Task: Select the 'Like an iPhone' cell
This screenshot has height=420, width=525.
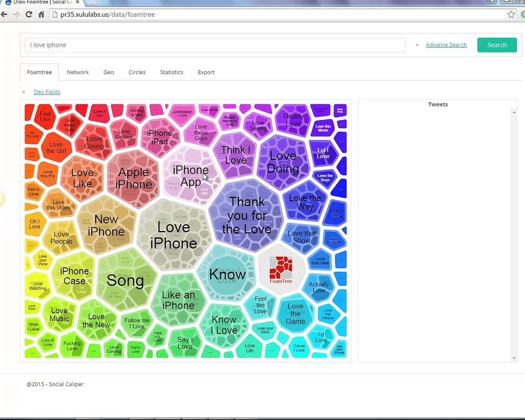Action: click(x=178, y=300)
